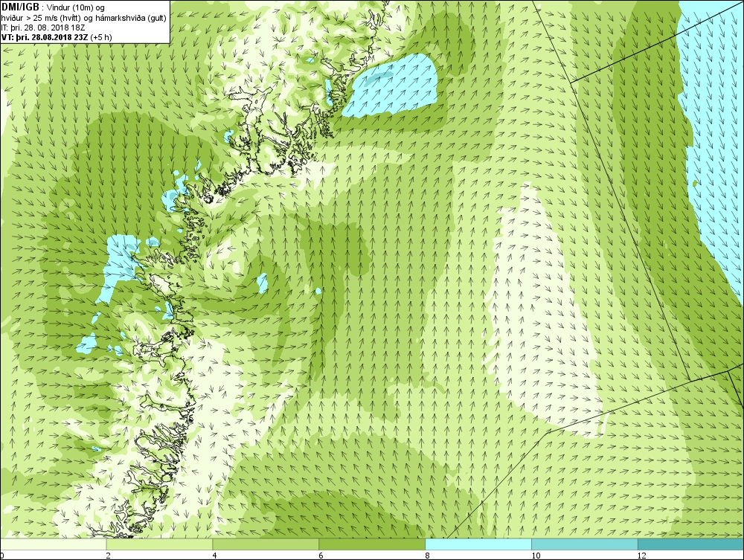This screenshot has height=560, width=744.
Task: Click the DMI/IGB title text
Action: (x=20, y=7)
